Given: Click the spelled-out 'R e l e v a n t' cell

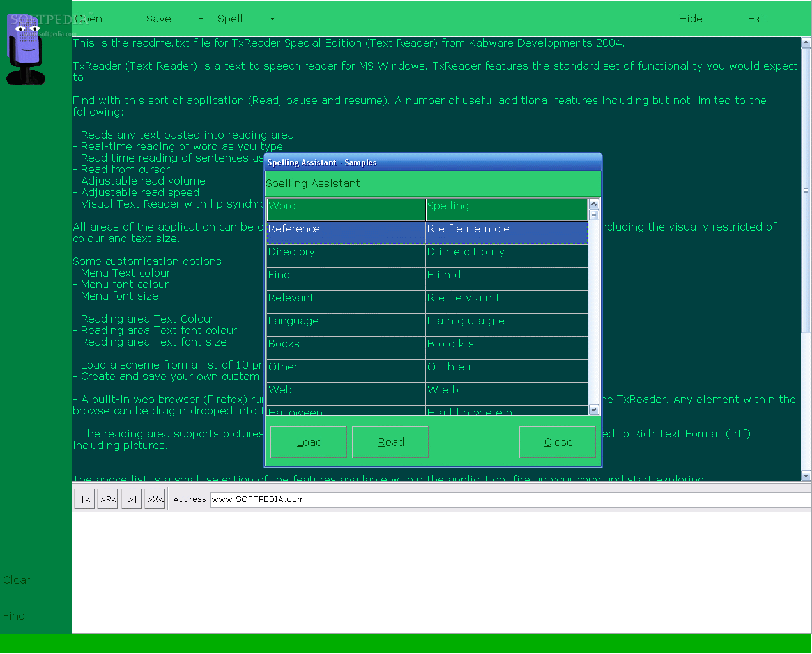Looking at the screenshot, I should (507, 301).
